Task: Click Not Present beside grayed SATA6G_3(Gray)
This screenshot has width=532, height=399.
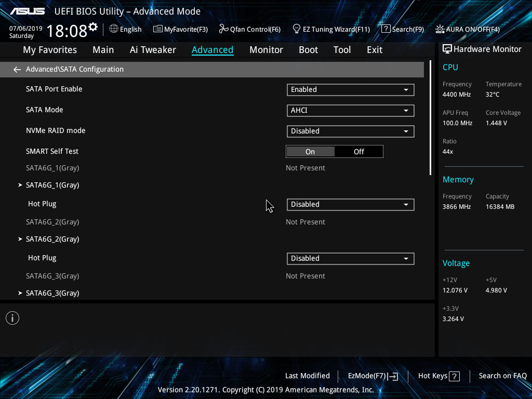Action: (x=305, y=276)
